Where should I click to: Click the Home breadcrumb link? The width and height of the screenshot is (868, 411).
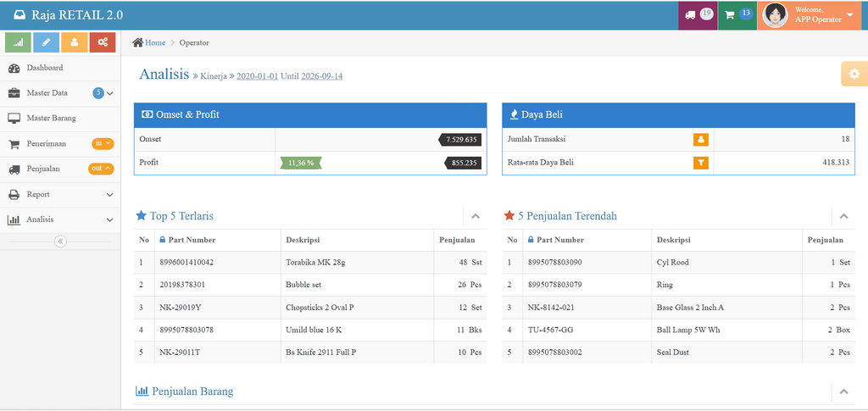155,42
